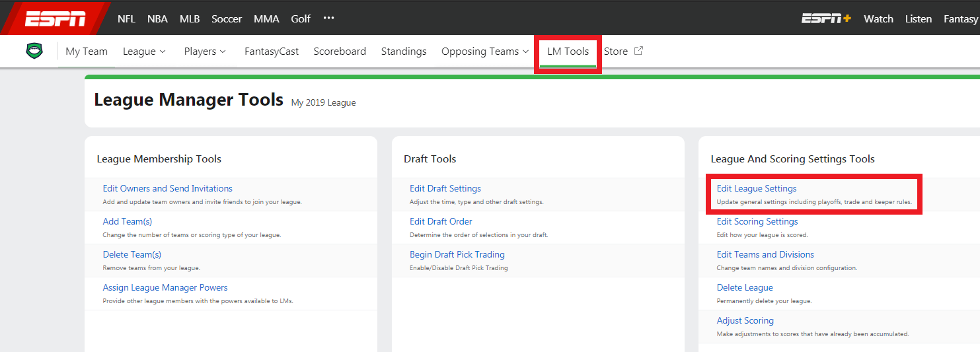
Task: Select the LM Tools tab
Action: tap(568, 51)
